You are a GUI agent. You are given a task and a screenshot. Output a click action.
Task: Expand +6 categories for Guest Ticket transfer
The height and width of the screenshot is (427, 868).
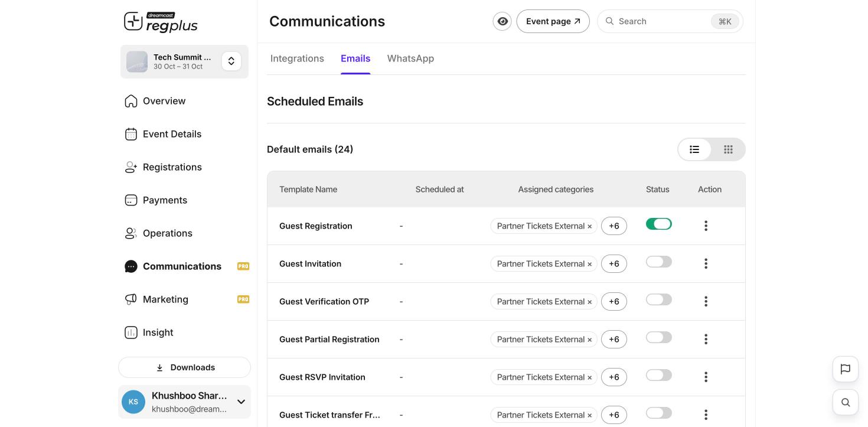point(614,415)
